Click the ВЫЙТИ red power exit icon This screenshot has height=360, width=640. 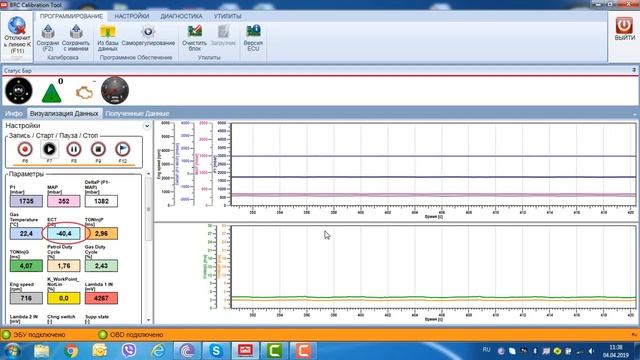[624, 25]
